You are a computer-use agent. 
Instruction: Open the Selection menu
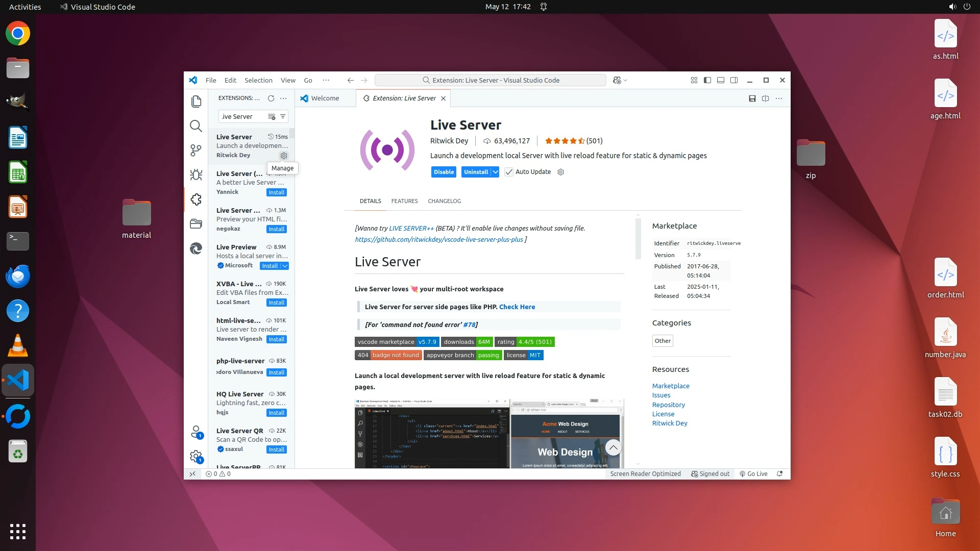[258, 80]
